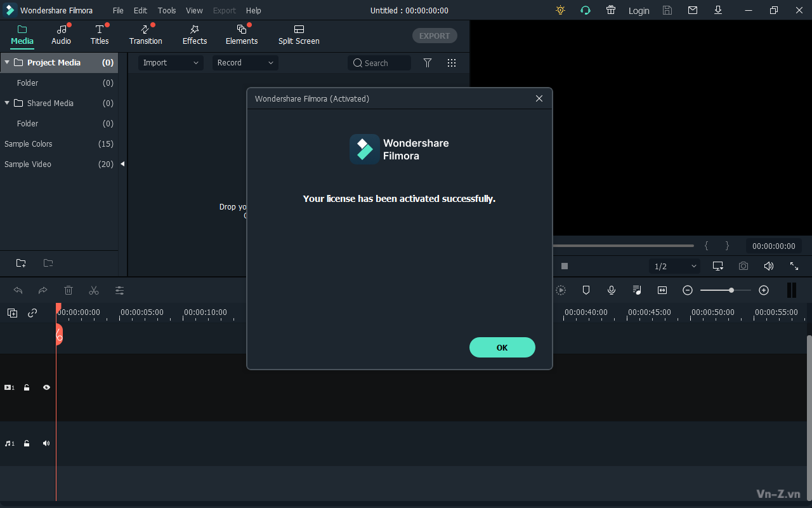Image resolution: width=812 pixels, height=508 pixels.
Task: Zoom in timeline with plus icon
Action: [764, 290]
